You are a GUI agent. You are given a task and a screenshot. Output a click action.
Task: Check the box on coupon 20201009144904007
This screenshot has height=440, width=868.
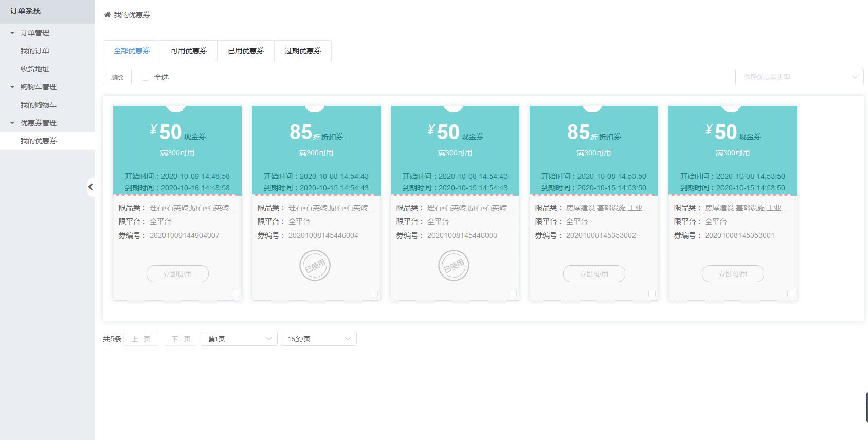(236, 294)
